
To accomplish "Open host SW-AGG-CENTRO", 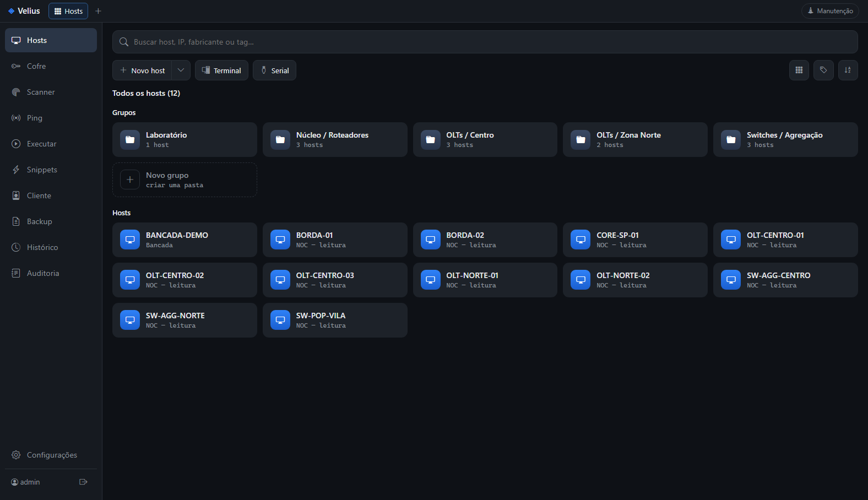I will (x=785, y=280).
